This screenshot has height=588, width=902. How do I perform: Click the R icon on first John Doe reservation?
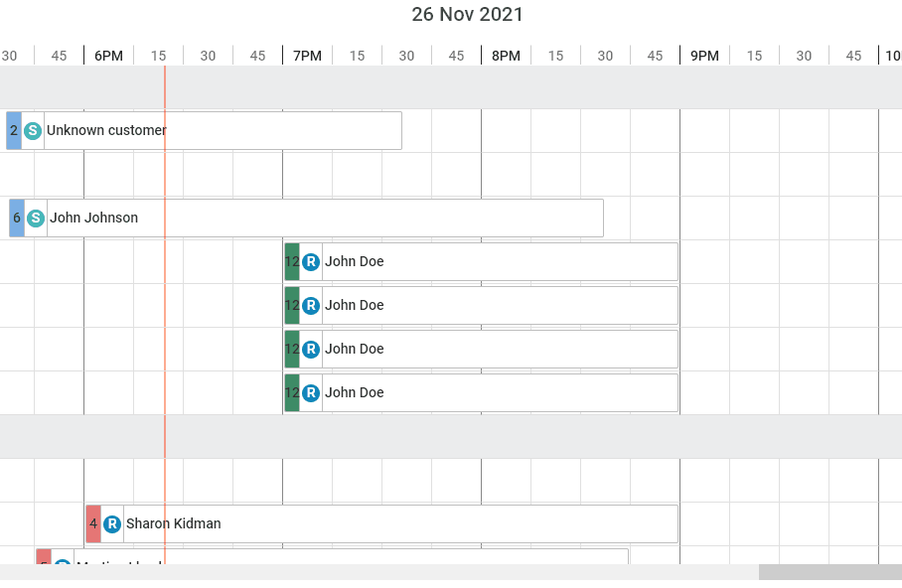311,261
